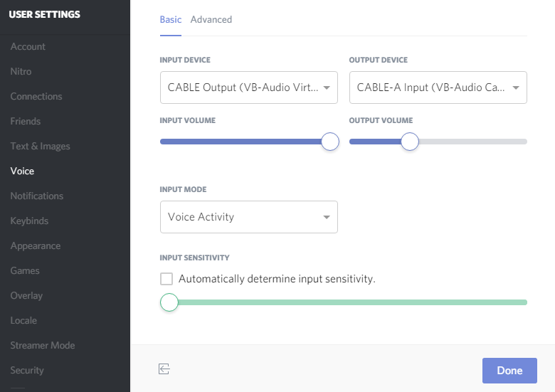Open Nitro settings
Screen dimensions: 555x392
coord(21,71)
